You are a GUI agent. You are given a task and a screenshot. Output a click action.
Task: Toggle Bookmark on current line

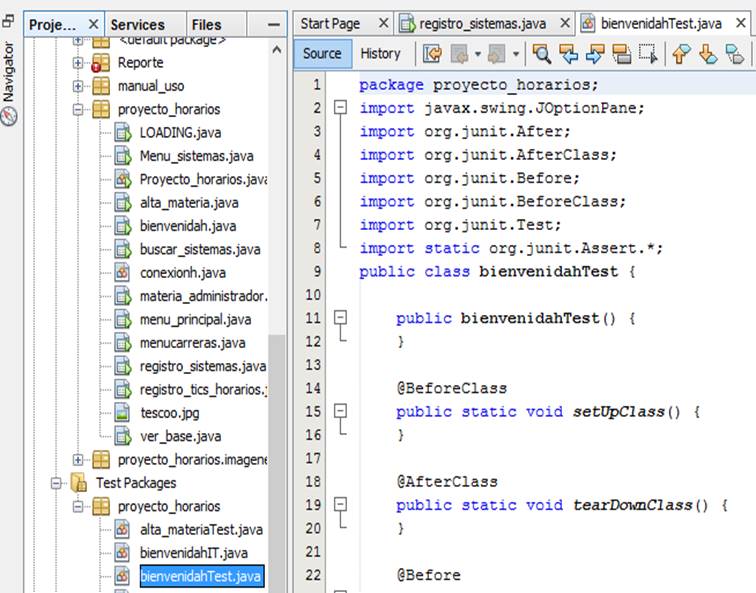(x=734, y=54)
